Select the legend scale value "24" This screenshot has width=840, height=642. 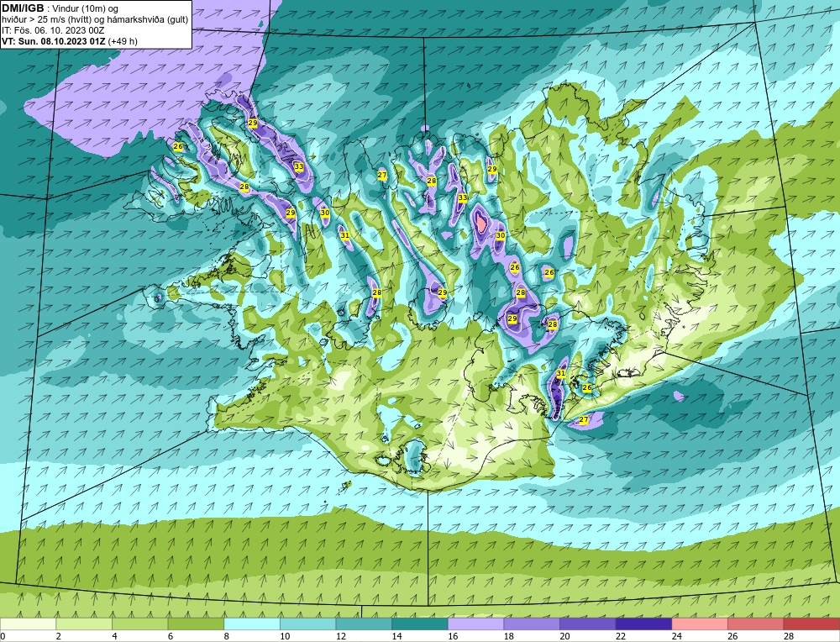click(676, 637)
